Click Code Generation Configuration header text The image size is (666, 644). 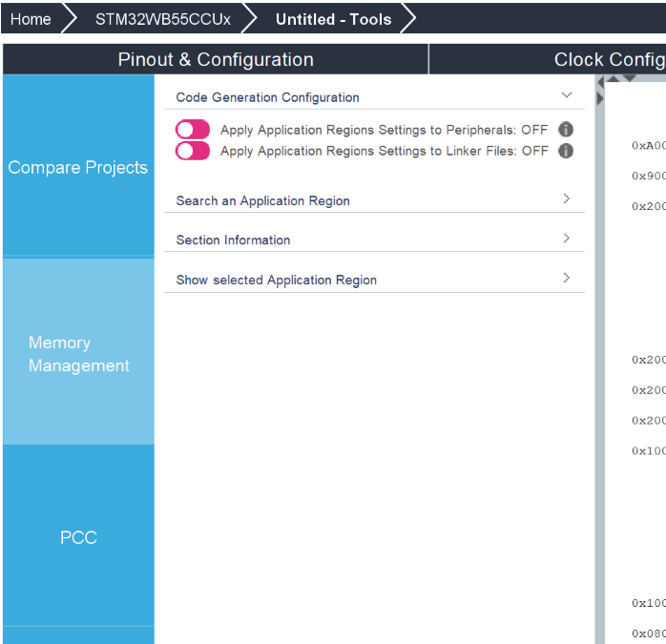click(267, 97)
